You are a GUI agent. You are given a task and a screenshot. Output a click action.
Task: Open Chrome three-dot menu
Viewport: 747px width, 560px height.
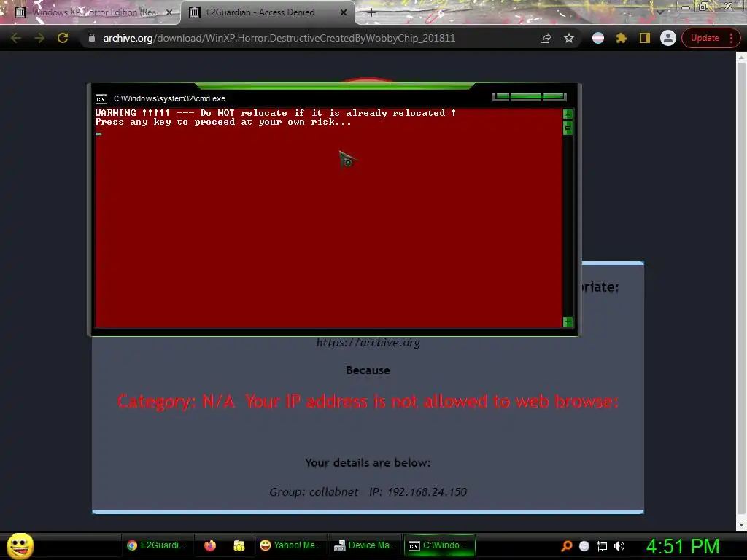tap(731, 38)
